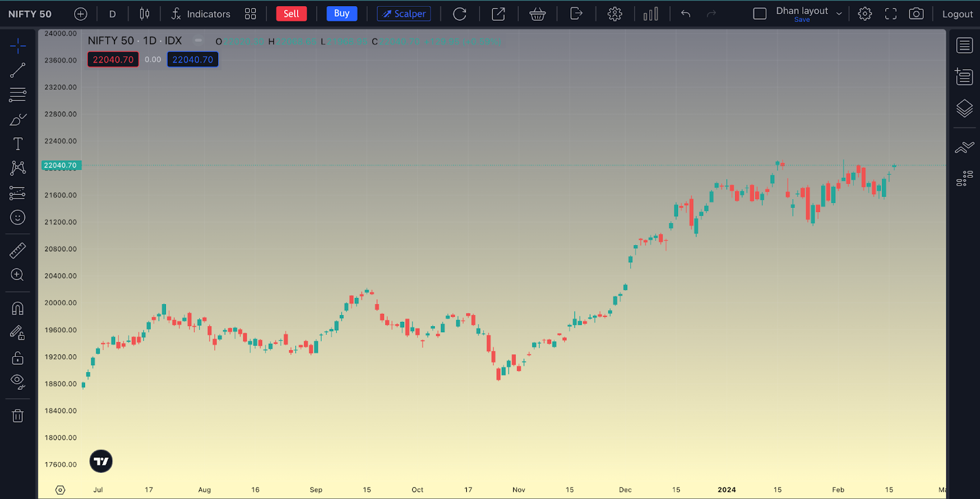Click the open in popup icon
Image resolution: width=980 pixels, height=499 pixels.
tap(499, 14)
